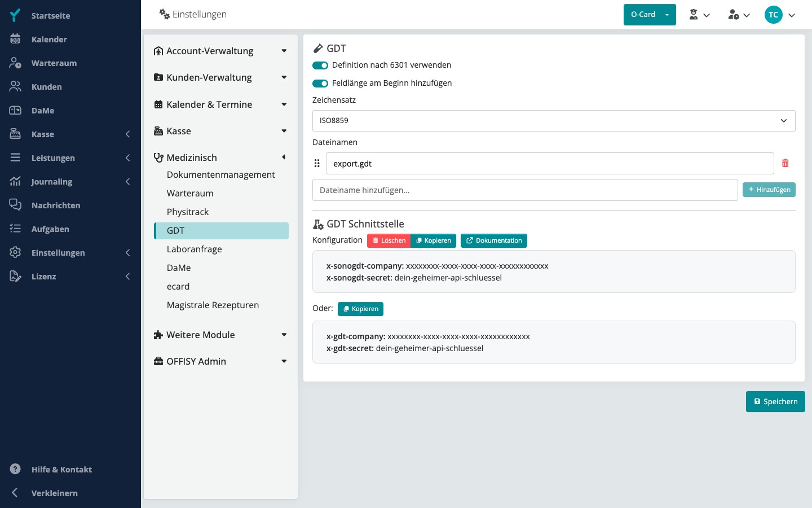The image size is (812, 508).
Task: Click Kopieren next to 'Oder:'
Action: (361, 309)
